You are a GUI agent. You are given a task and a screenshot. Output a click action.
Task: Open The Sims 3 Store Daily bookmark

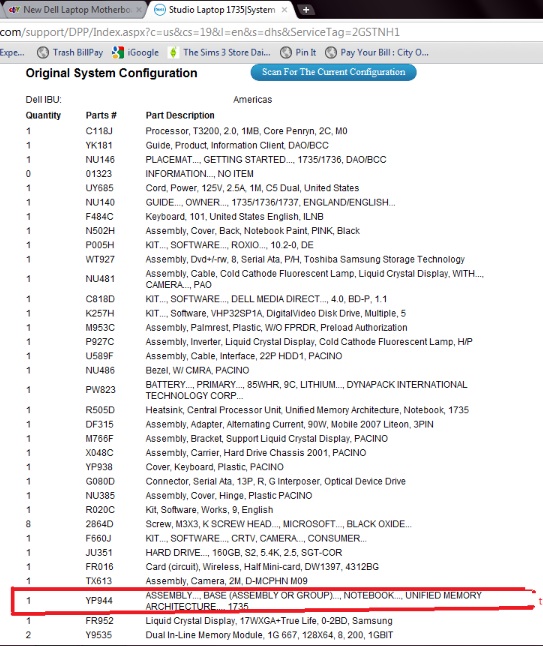tap(220, 52)
